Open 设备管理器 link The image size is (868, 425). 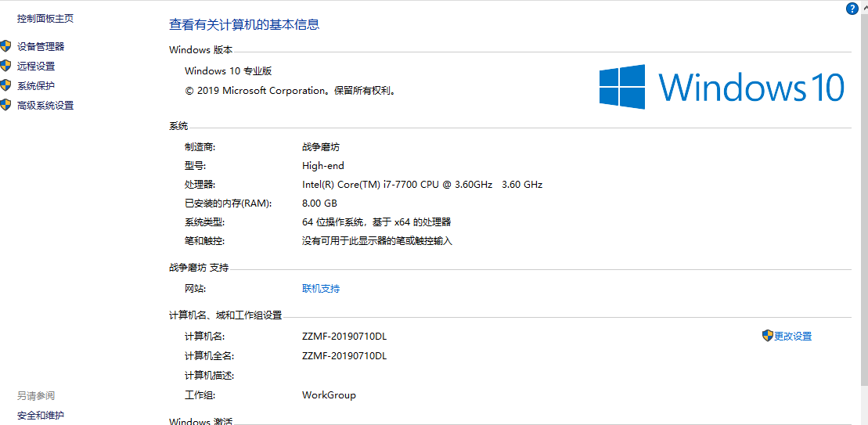(x=41, y=46)
